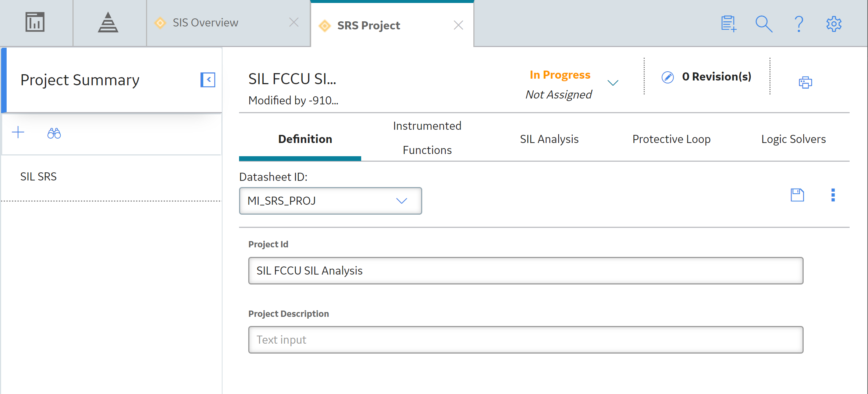Click the Project Description text input
This screenshot has width=868, height=394.
pos(526,340)
